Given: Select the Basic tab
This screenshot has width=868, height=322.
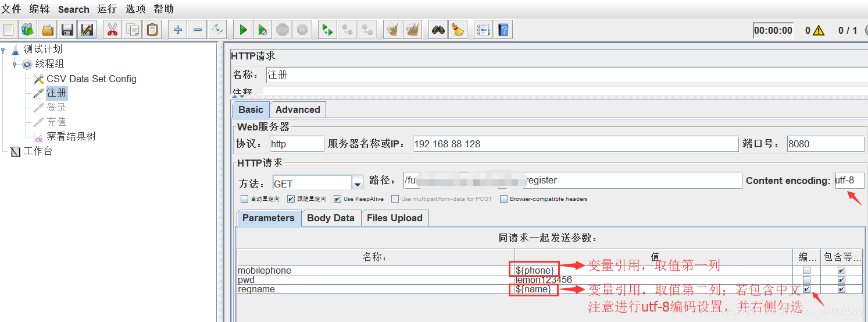Looking at the screenshot, I should tap(251, 109).
